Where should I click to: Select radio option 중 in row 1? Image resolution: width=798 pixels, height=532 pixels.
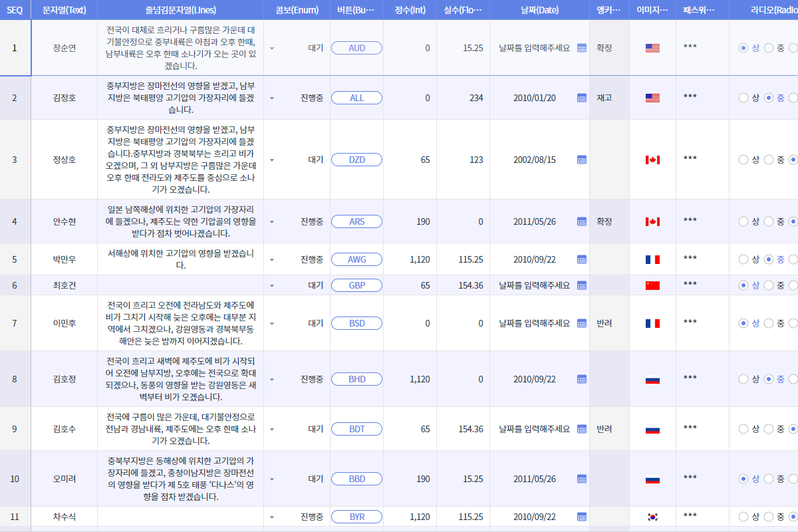769,48
